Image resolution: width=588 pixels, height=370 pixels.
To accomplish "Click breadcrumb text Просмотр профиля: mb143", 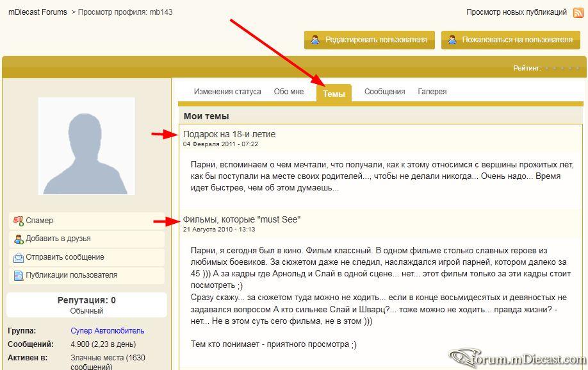I will pos(126,12).
